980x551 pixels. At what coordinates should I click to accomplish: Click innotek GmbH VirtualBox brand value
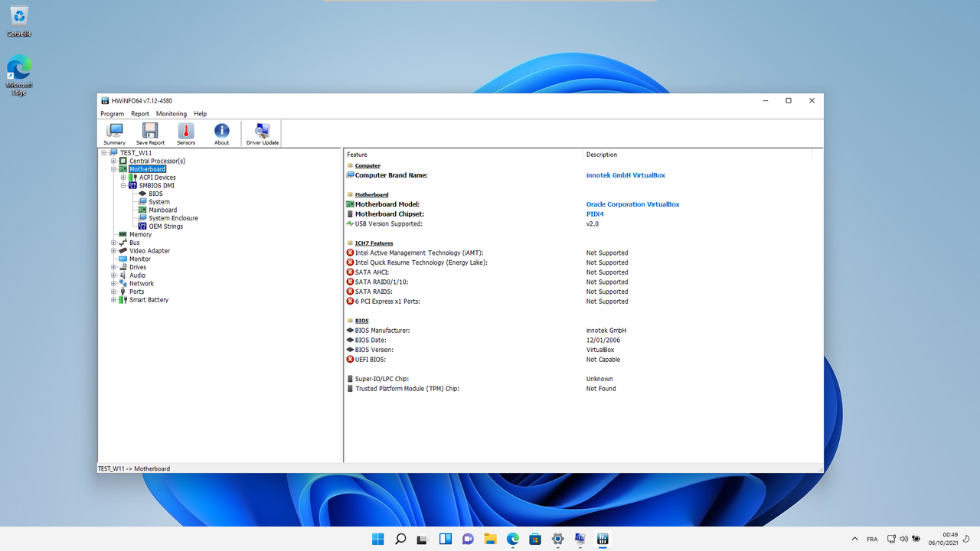click(626, 175)
